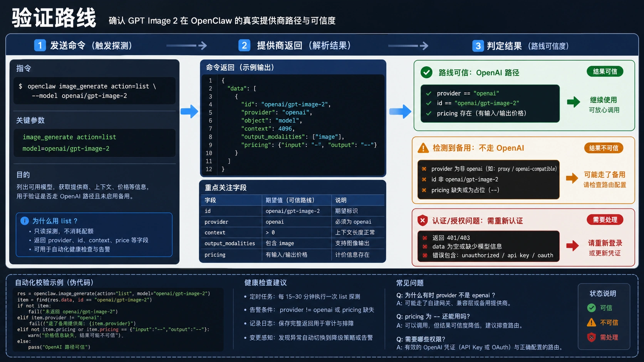Click the image_generate action=list parameter
The width and height of the screenshot is (644, 362).
(69, 137)
